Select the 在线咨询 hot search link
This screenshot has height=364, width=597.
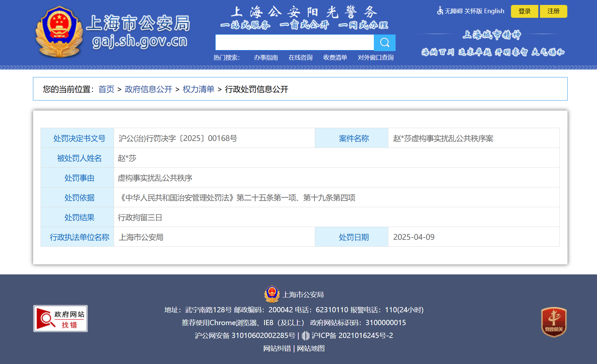[300, 58]
